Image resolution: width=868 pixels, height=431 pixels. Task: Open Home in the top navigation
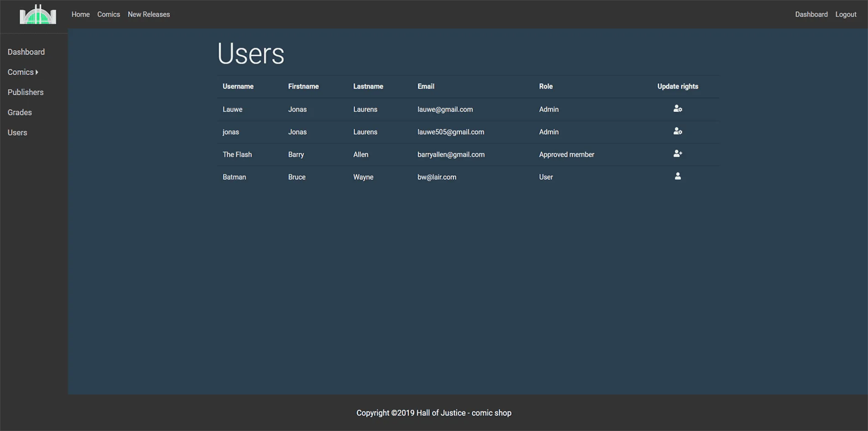(81, 14)
